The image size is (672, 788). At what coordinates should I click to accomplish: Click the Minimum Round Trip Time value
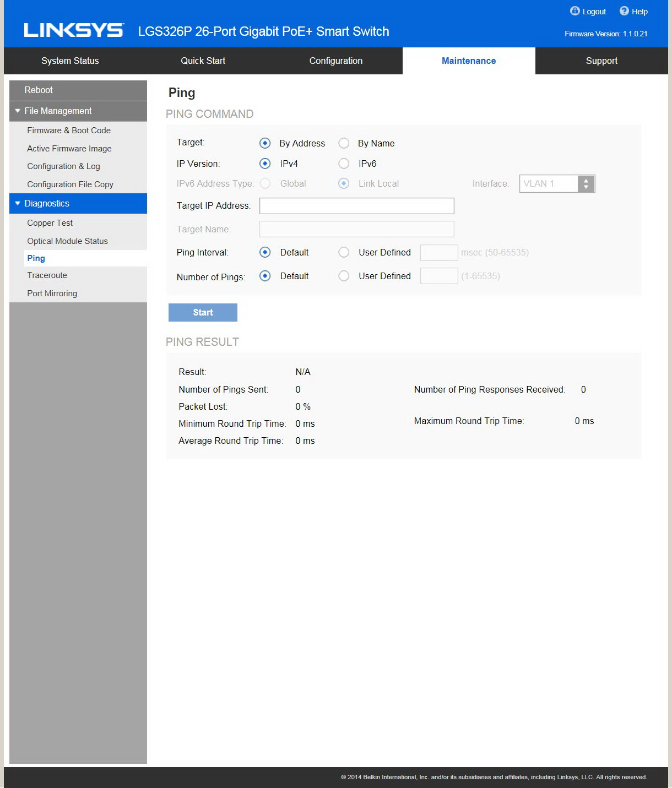point(305,423)
